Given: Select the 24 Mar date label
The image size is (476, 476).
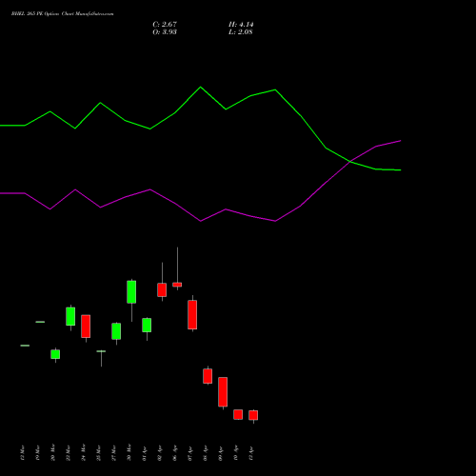Looking at the screenshot, I should click(84, 452).
